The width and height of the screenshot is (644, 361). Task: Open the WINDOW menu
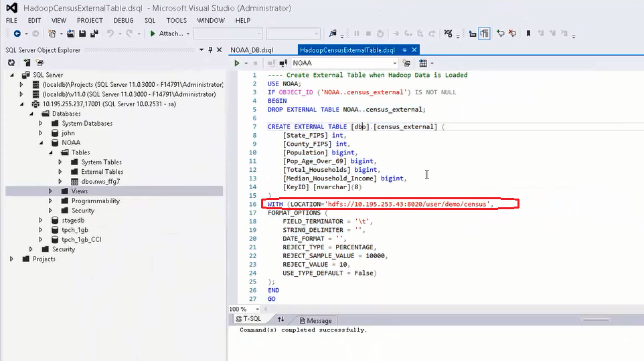pos(211,21)
